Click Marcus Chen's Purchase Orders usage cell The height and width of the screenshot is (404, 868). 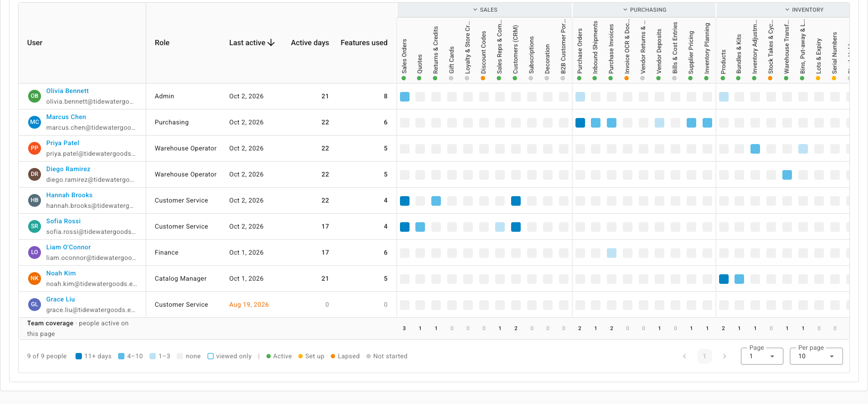click(580, 123)
